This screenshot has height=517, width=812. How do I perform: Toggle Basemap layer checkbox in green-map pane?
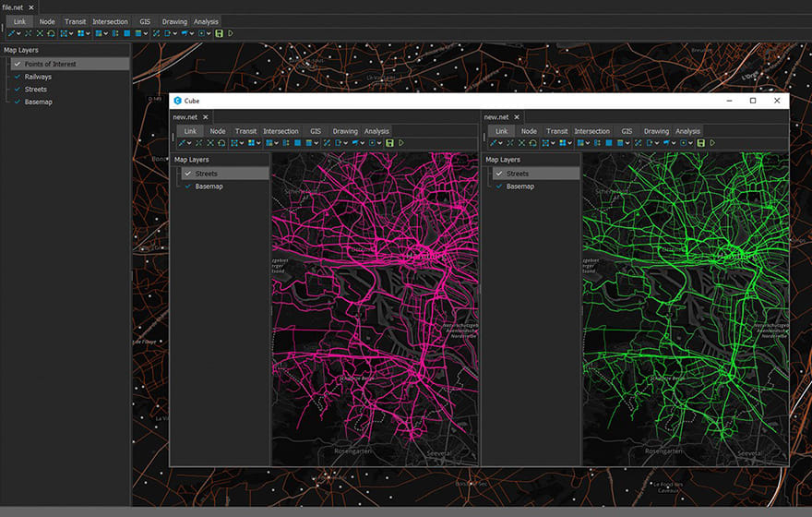coord(499,186)
